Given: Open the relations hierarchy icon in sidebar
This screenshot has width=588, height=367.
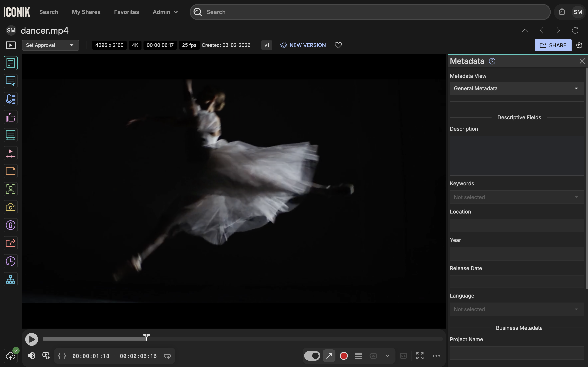Looking at the screenshot, I should [10, 279].
